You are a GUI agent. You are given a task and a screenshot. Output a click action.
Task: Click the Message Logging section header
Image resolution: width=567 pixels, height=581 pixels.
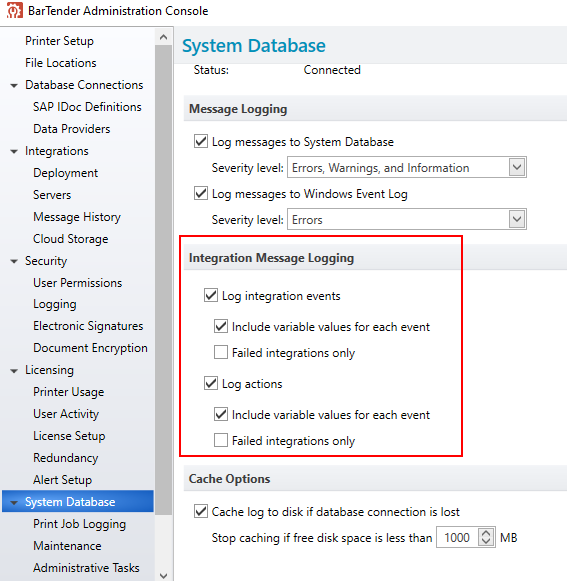pyautogui.click(x=238, y=109)
